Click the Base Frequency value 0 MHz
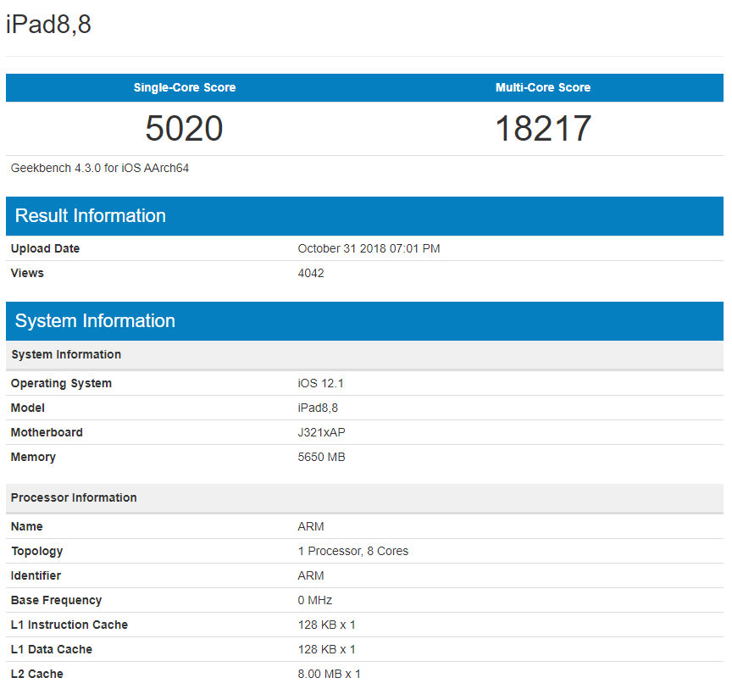Screen dimensions: 732x700 pyautogui.click(x=315, y=600)
